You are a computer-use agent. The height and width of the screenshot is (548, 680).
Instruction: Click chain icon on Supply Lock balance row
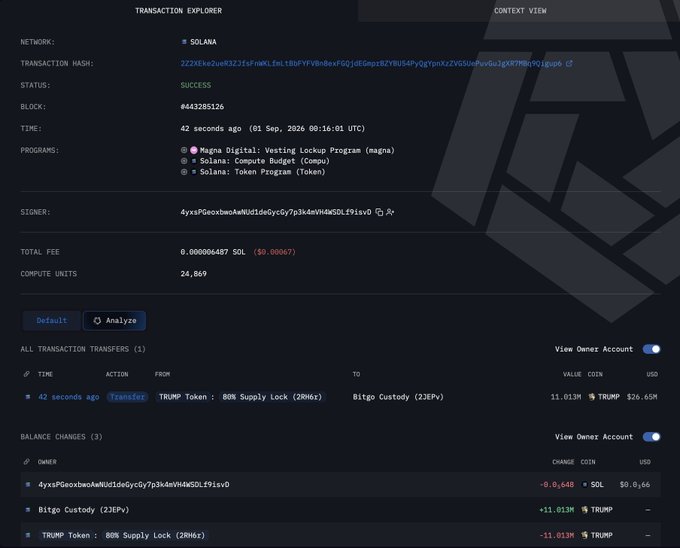click(28, 535)
